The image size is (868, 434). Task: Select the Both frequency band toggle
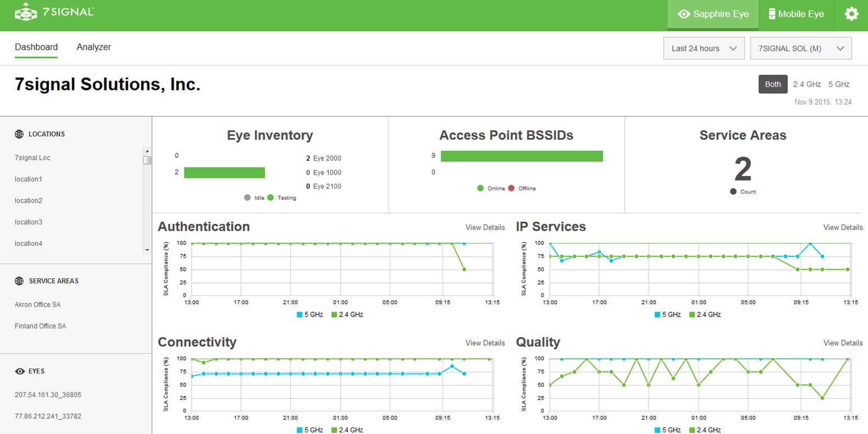coord(772,84)
